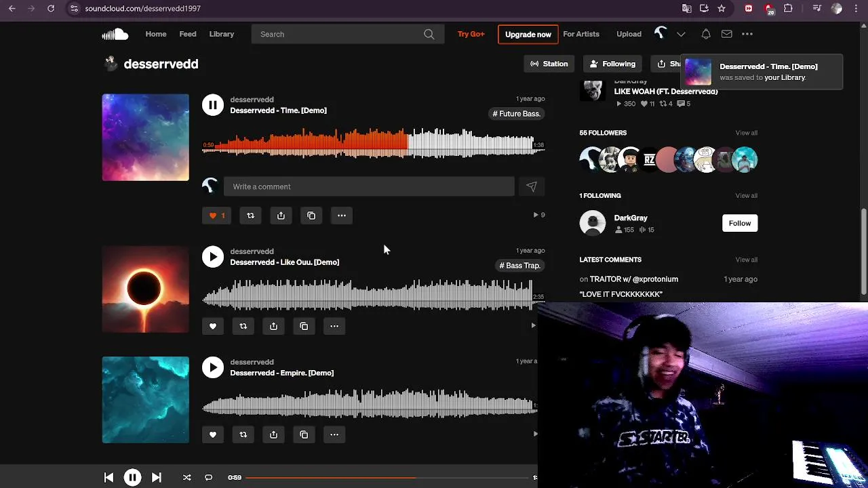Start the desserrvedd Station
868x488 pixels.
pyautogui.click(x=549, y=64)
